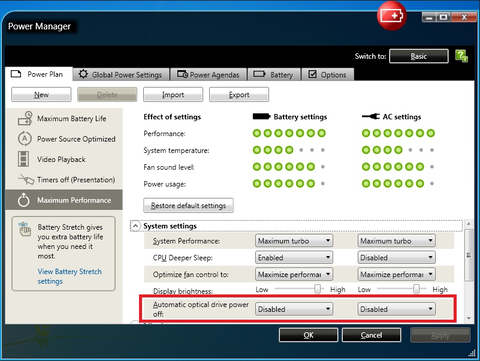The width and height of the screenshot is (480, 361).
Task: Click the Import button
Action: point(173,95)
